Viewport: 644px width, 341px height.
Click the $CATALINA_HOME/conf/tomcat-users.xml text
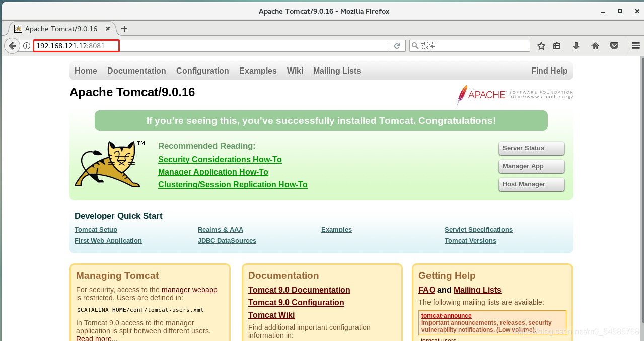140,310
